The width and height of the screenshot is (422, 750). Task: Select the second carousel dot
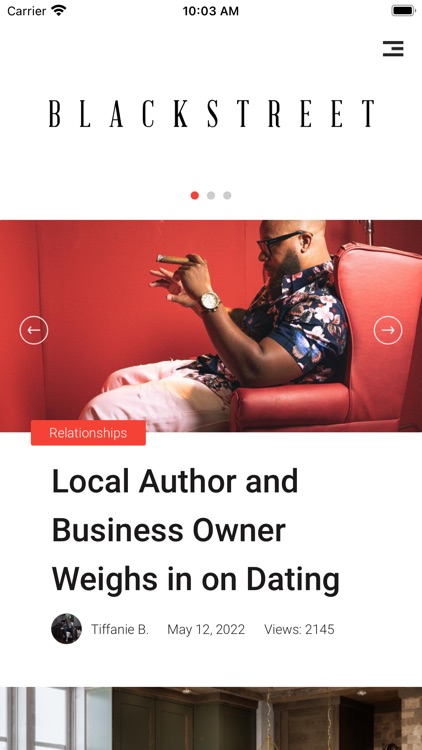(x=211, y=195)
